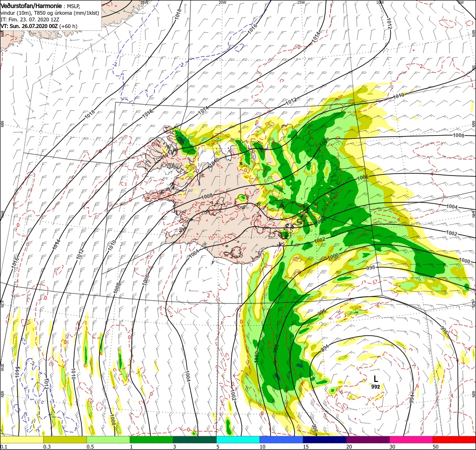
Task: Click the light green 0.5 legend swatch
Action: pyautogui.click(x=109, y=440)
